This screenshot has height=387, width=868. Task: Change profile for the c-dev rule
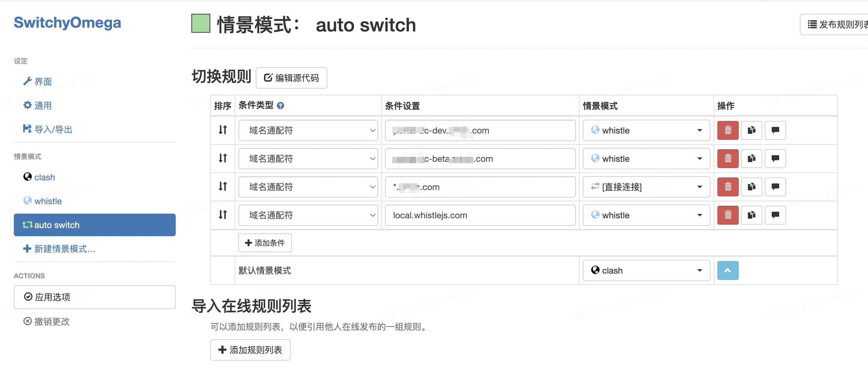[x=646, y=130]
